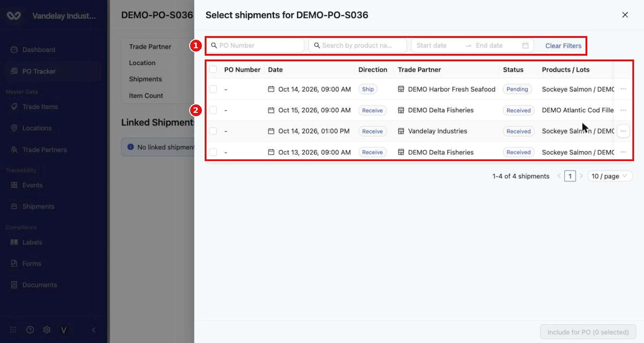Image resolution: width=644 pixels, height=343 pixels.
Task: Toggle the select-all checkbox in table header
Action: tap(213, 69)
